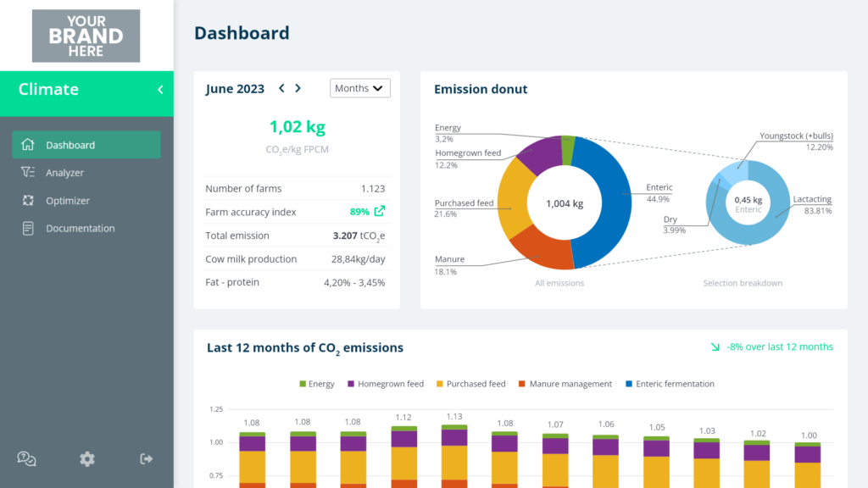Click the Cow milk production value 28,84kg/day
This screenshot has height=488, width=868.
point(359,259)
